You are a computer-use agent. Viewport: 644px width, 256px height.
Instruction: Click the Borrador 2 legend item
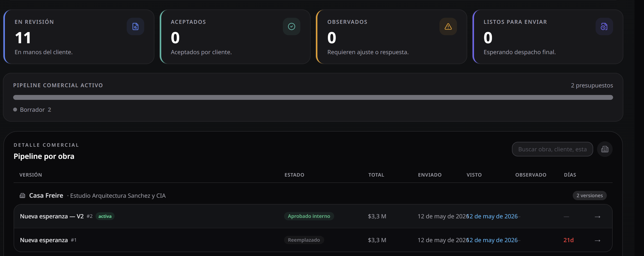[32, 110]
